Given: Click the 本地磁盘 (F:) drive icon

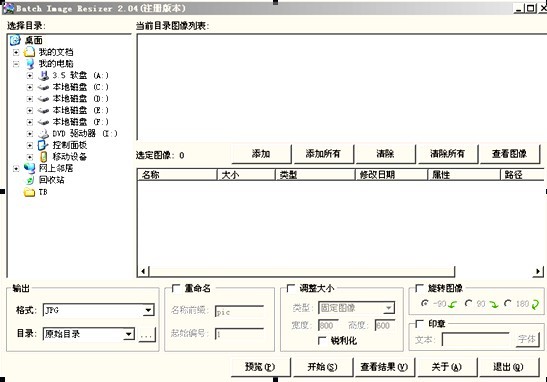Looking at the screenshot, I should pyautogui.click(x=43, y=122).
